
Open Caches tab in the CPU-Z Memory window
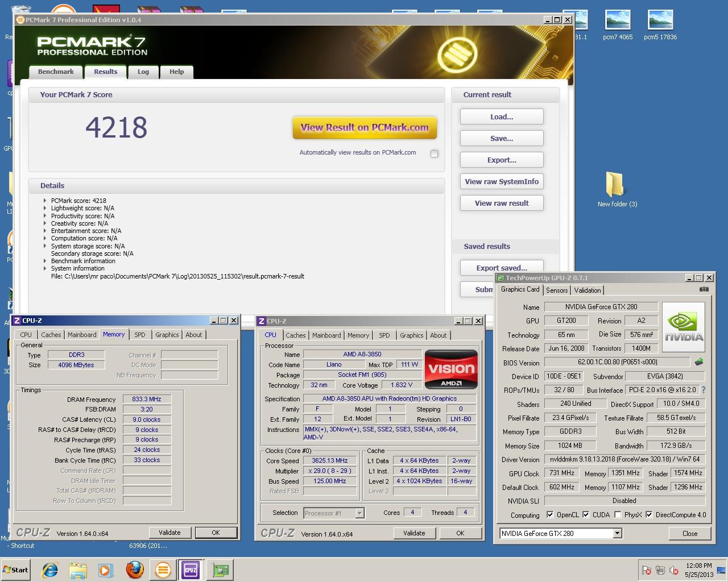51,335
